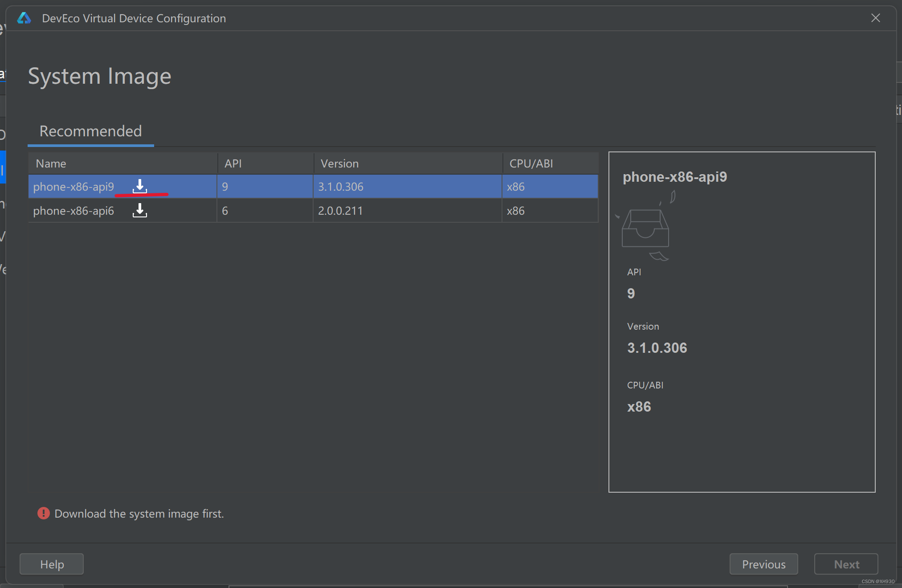Click the DevEco logo icon in title bar

click(x=24, y=18)
